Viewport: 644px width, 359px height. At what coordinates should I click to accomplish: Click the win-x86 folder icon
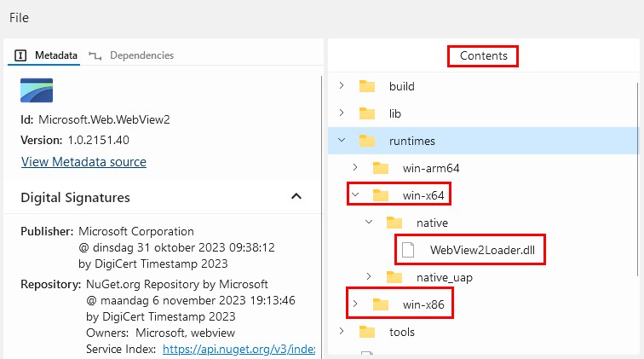[381, 304]
